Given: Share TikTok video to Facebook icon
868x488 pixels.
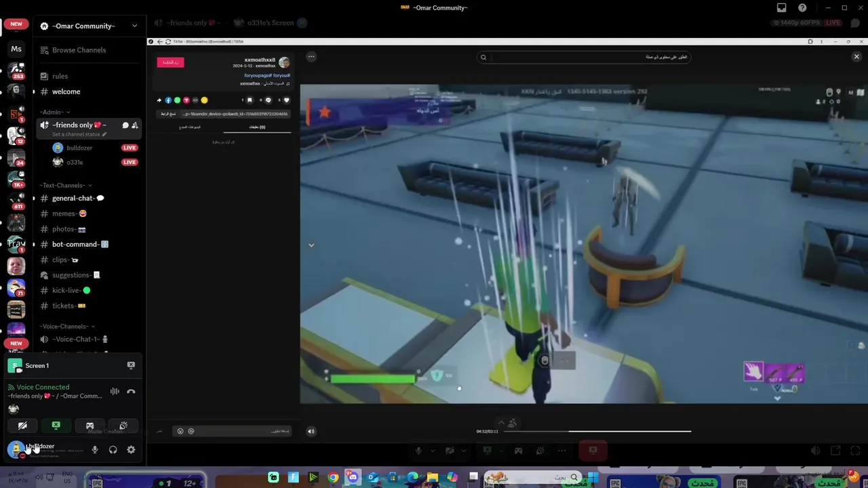Looking at the screenshot, I should tap(168, 100).
